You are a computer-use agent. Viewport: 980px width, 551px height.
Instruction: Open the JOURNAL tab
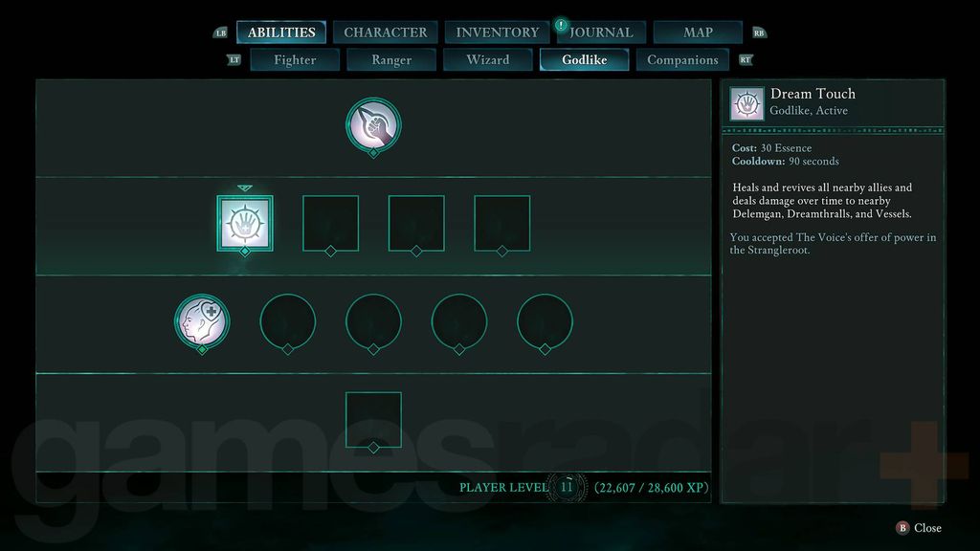[601, 32]
